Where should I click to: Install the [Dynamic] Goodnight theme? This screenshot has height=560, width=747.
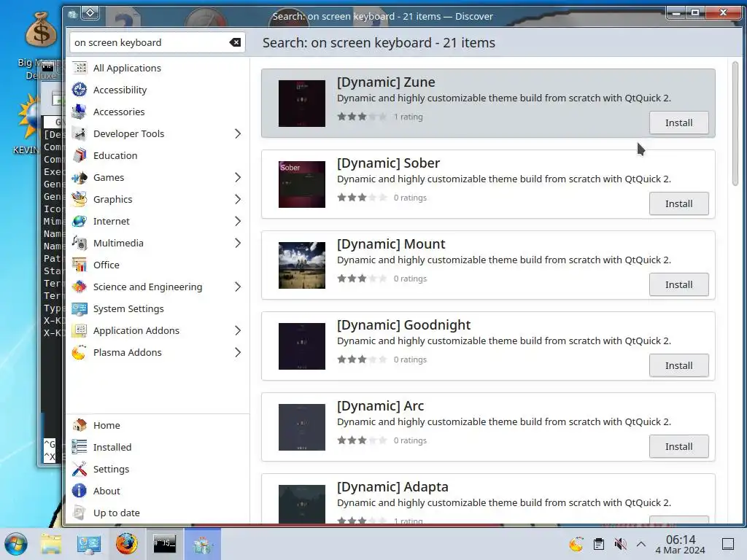679,366
